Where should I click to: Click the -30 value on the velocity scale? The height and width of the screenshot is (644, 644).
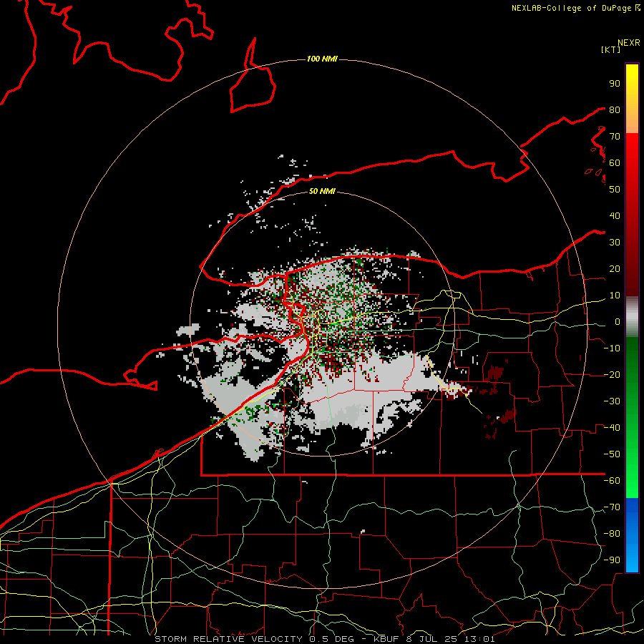612,401
